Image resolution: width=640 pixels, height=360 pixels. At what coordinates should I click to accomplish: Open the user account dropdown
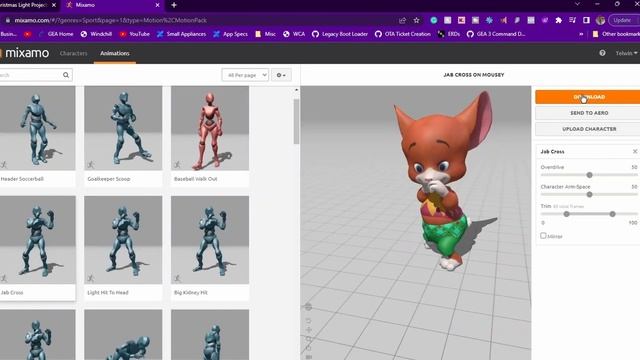point(626,53)
